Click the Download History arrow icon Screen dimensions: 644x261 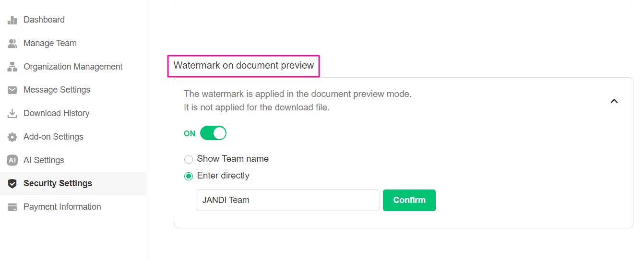(x=12, y=114)
